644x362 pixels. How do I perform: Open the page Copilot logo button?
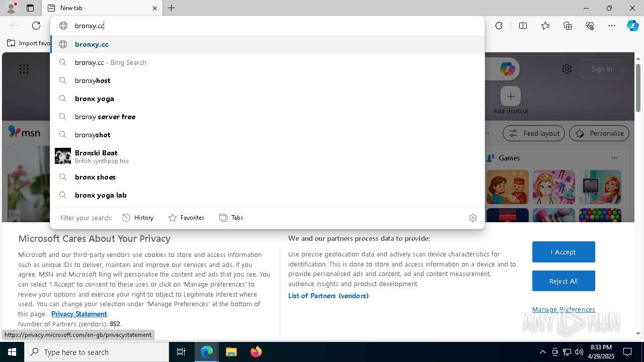pyautogui.click(x=507, y=69)
